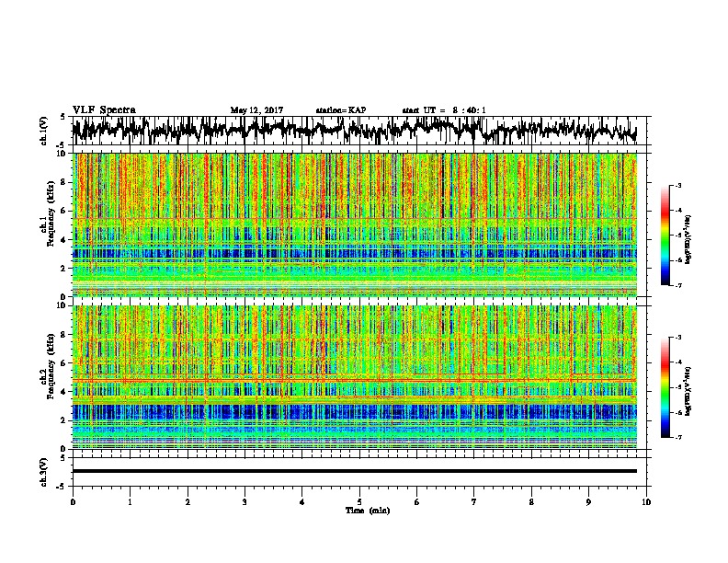This screenshot has height=563, width=728.
Task: Select the "start UT = 8 : 40: 1" text
Action: [x=444, y=110]
